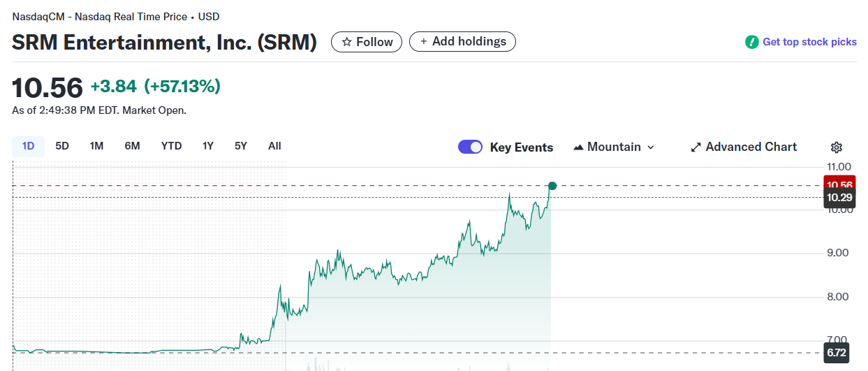Click the 10.29 crosshair price label

[x=839, y=198]
